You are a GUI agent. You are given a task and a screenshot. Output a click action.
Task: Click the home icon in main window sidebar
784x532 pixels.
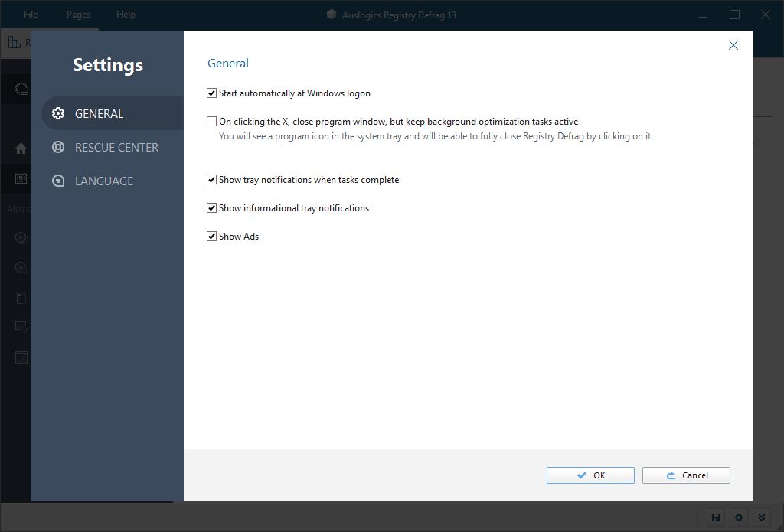click(x=21, y=149)
